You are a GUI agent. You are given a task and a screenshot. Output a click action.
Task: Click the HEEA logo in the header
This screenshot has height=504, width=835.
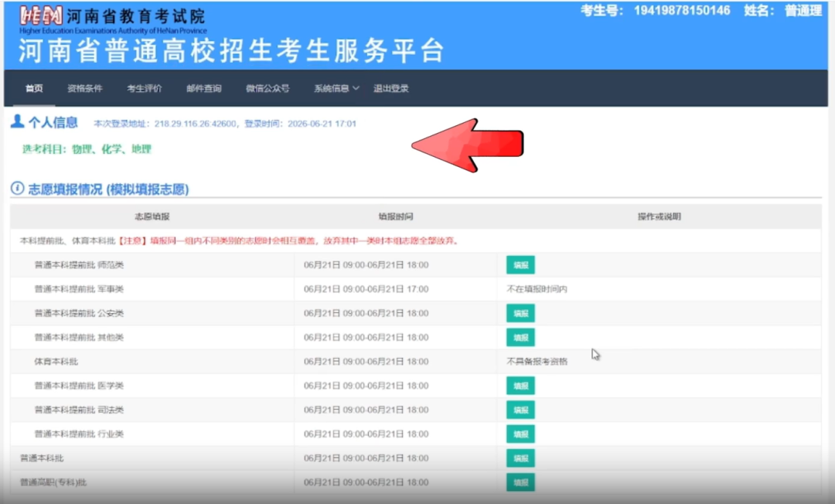(41, 15)
